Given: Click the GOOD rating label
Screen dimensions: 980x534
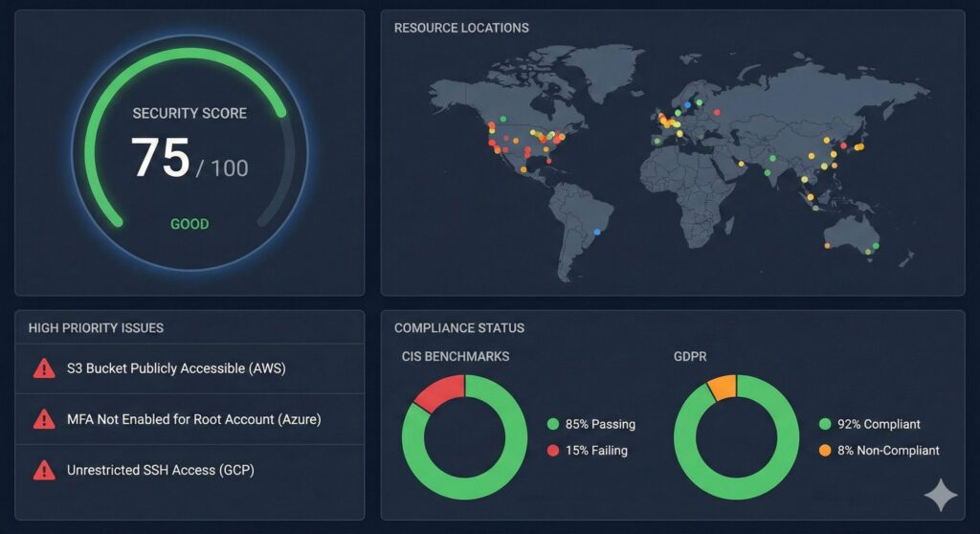Looking at the screenshot, I should click(x=189, y=224).
